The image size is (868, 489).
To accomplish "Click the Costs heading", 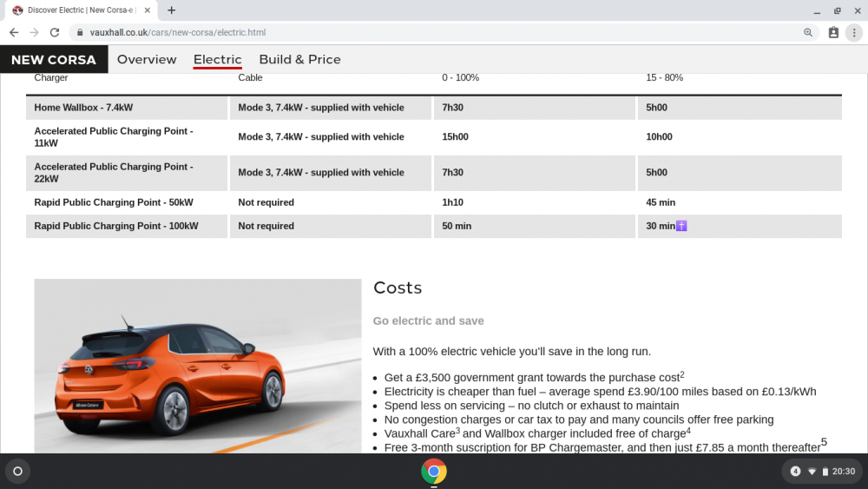I will tap(398, 288).
